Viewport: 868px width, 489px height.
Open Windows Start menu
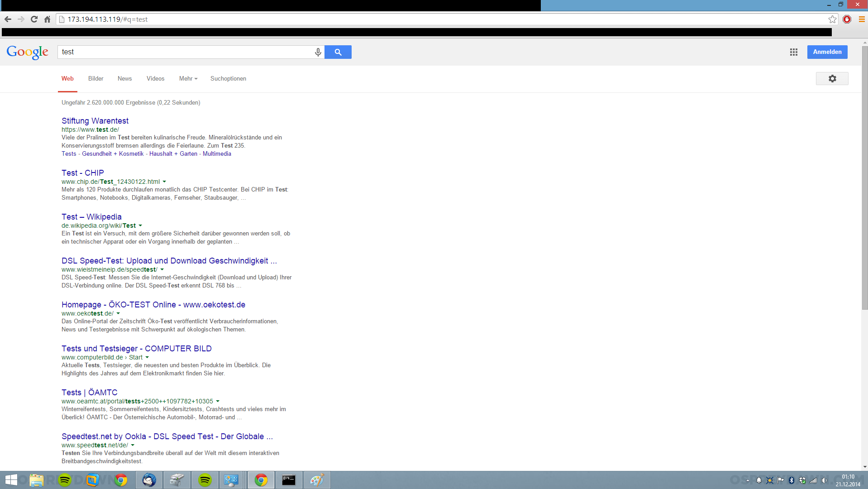pyautogui.click(x=11, y=480)
